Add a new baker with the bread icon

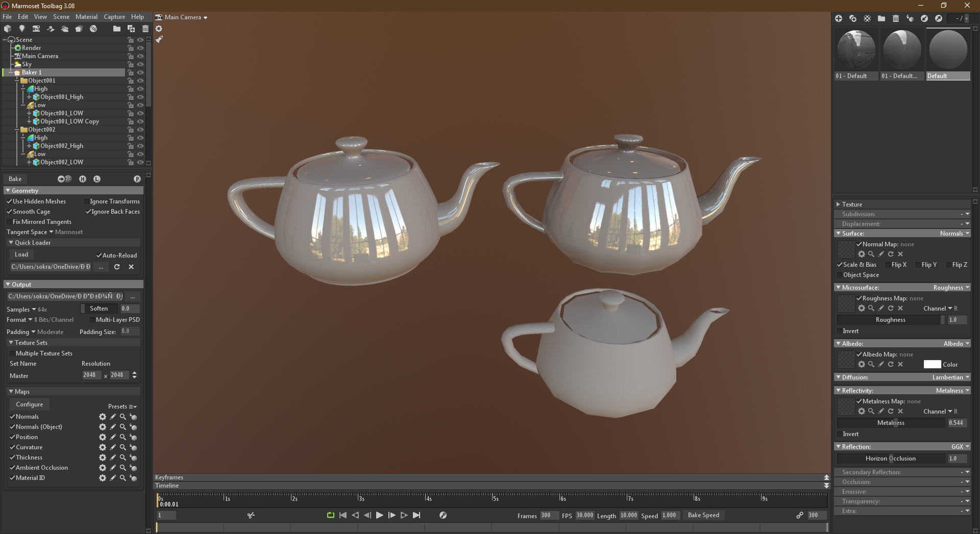coord(79,29)
